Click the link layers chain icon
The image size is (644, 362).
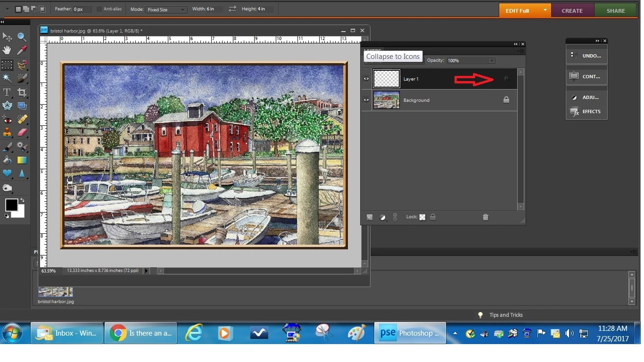[395, 217]
